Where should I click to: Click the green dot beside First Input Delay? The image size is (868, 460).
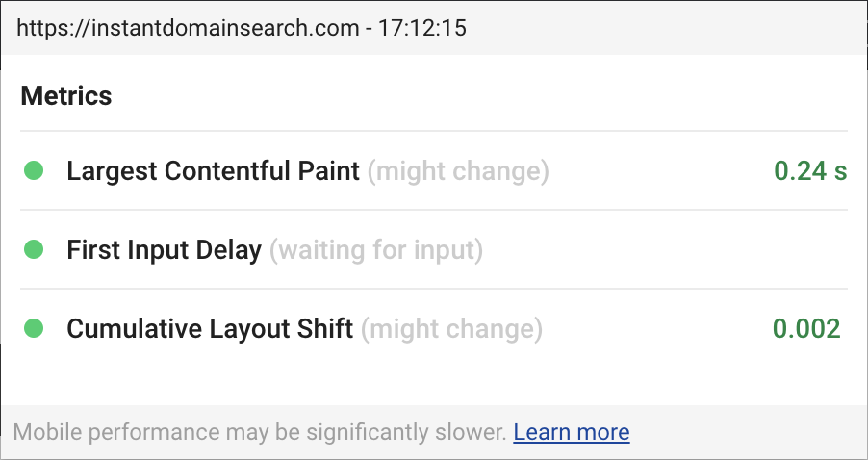point(34,249)
